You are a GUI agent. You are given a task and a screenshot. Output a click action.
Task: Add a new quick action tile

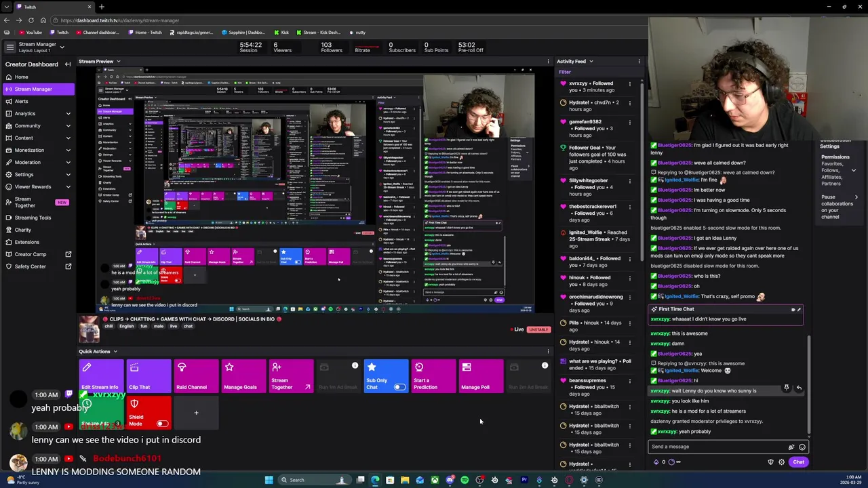pos(196,413)
